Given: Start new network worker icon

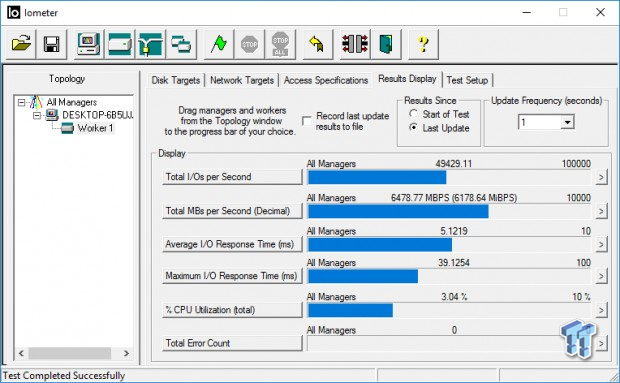Looking at the screenshot, I should 150,44.
